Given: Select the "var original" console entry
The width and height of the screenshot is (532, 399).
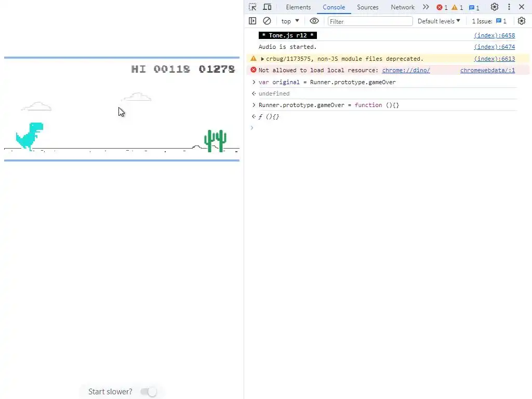Looking at the screenshot, I should click(x=327, y=82).
